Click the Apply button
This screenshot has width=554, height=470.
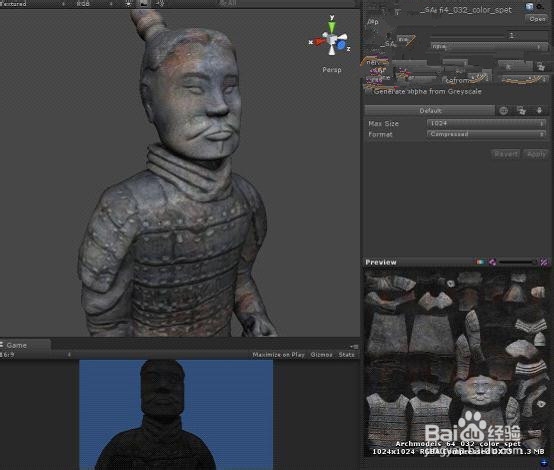536,154
